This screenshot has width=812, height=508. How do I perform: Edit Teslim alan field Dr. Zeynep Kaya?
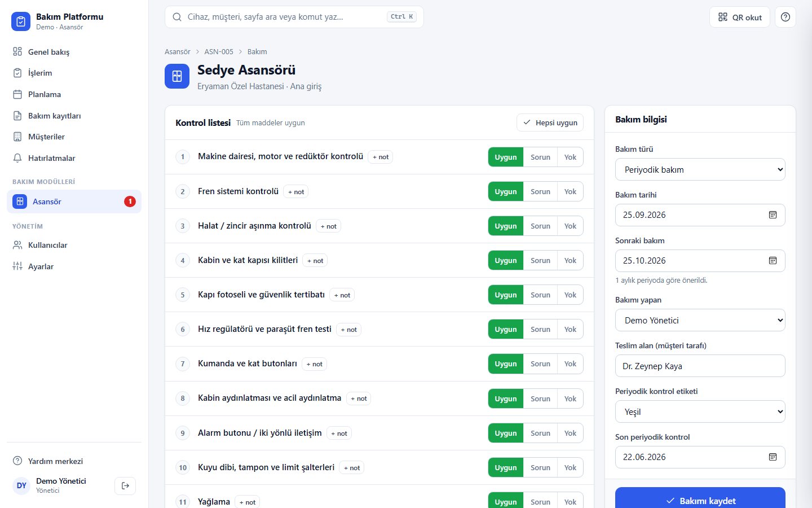700,366
